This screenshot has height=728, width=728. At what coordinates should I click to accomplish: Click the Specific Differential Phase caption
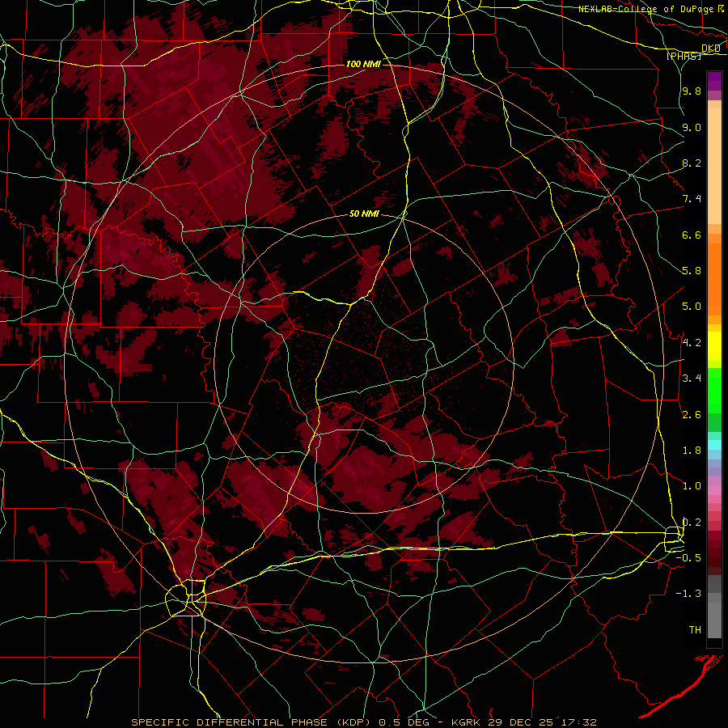[364, 722]
